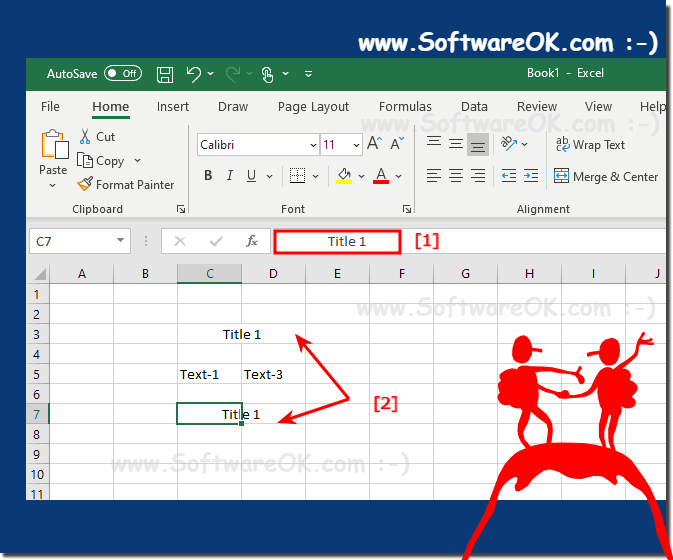The image size is (673, 560).
Task: Switch to the Review tab
Action: (x=537, y=106)
